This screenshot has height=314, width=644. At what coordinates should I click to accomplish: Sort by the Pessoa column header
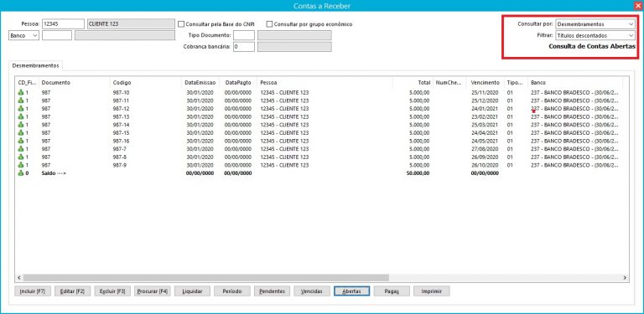325,82
